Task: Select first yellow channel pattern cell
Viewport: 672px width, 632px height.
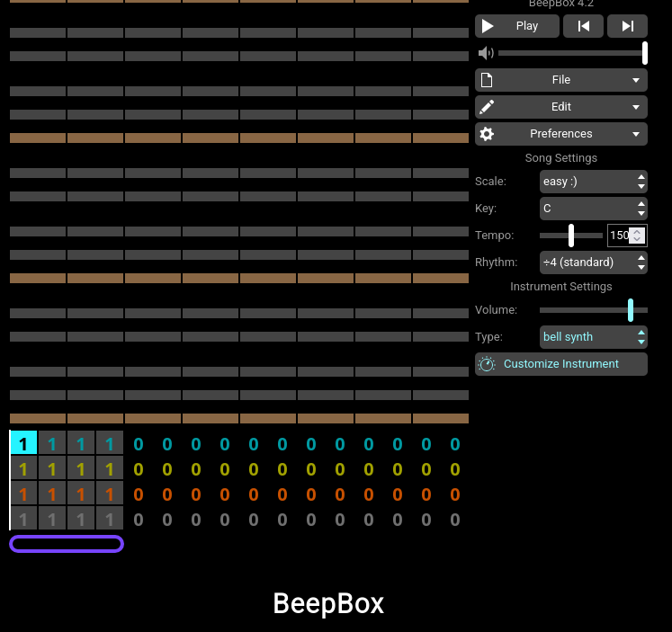Action: pyautogui.click(x=23, y=469)
